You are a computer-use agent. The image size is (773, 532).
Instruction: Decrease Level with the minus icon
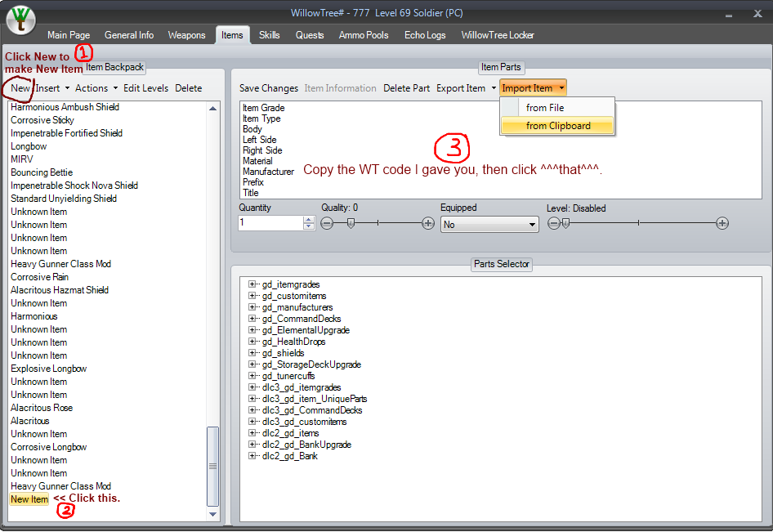[x=554, y=224]
